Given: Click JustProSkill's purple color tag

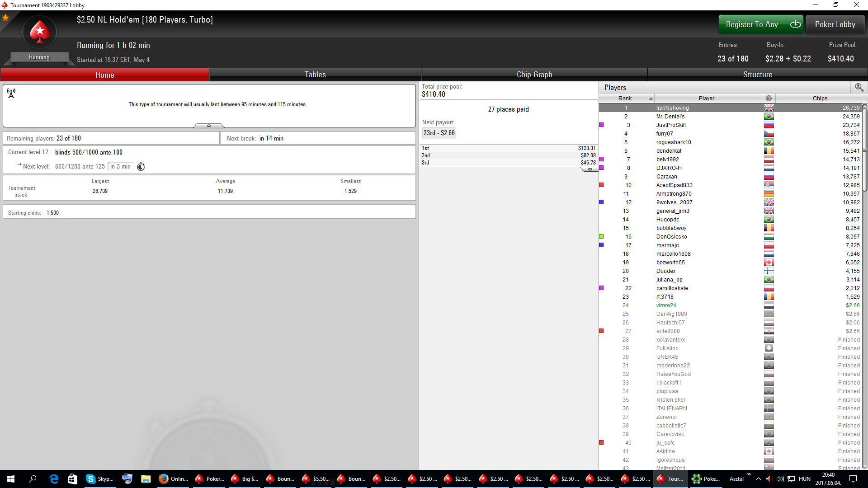Looking at the screenshot, I should (601, 125).
